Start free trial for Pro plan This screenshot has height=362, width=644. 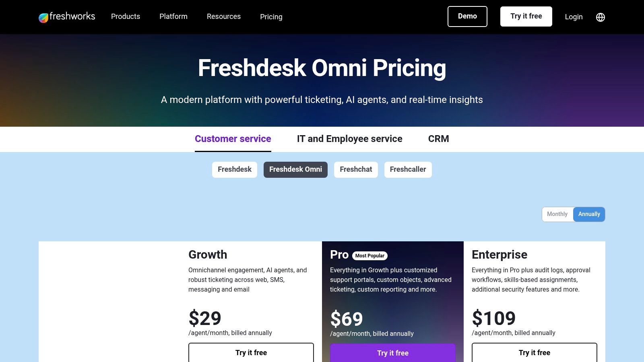392,353
